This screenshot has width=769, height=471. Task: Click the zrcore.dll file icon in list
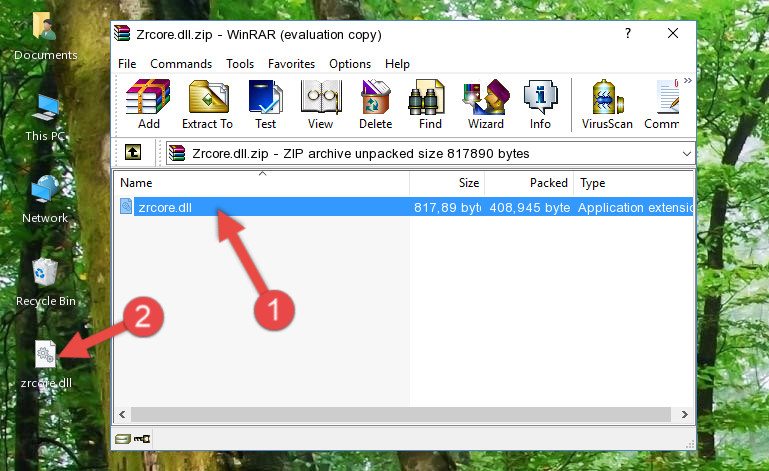tap(126, 207)
